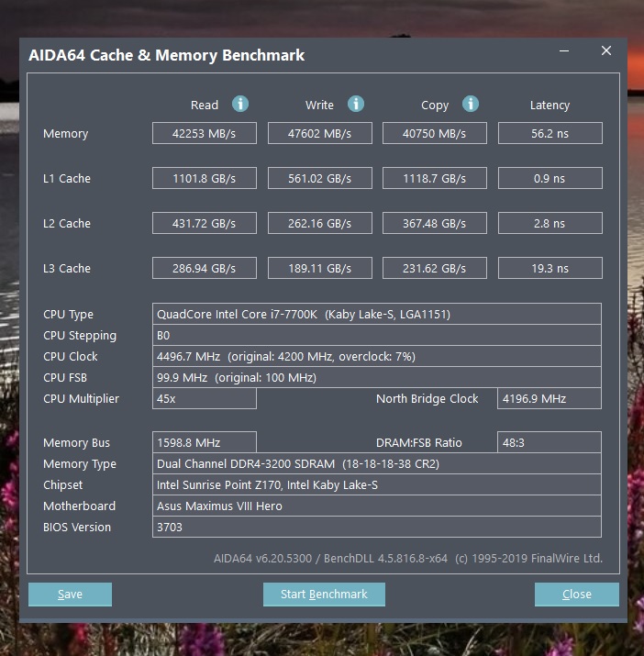Select the L1 Cache read value 1101.8 GB/s
Viewport: 644px width, 656px height.
[x=205, y=178]
